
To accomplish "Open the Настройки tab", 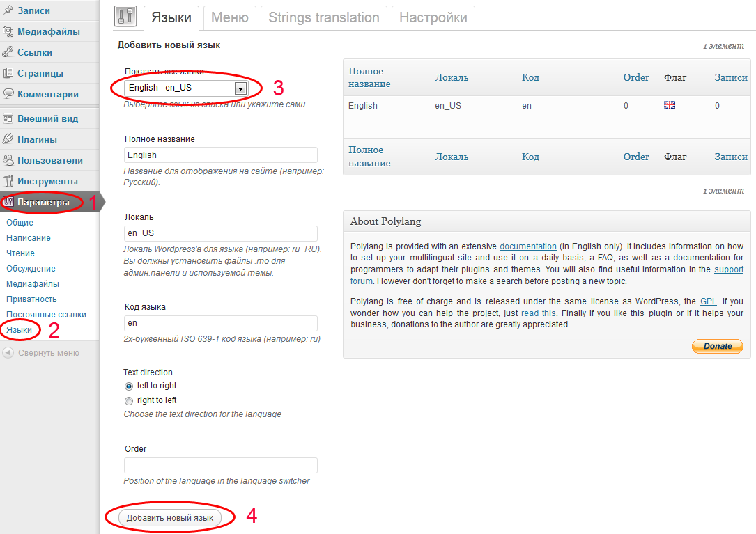I will pyautogui.click(x=433, y=18).
